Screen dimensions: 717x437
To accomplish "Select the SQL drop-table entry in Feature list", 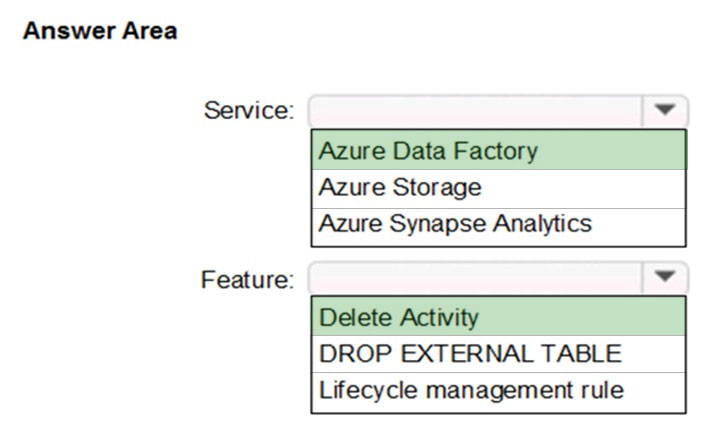I will click(x=498, y=354).
